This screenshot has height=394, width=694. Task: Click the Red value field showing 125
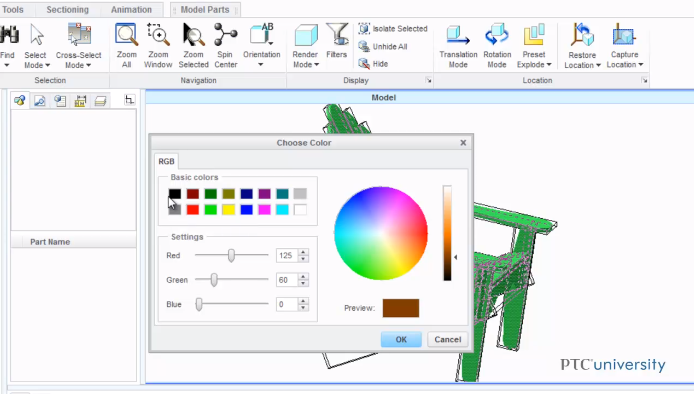(287, 255)
